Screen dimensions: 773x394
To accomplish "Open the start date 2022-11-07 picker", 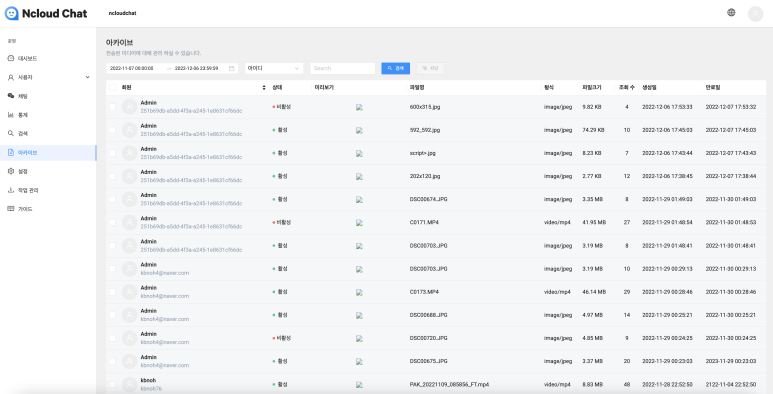I will 132,69.
